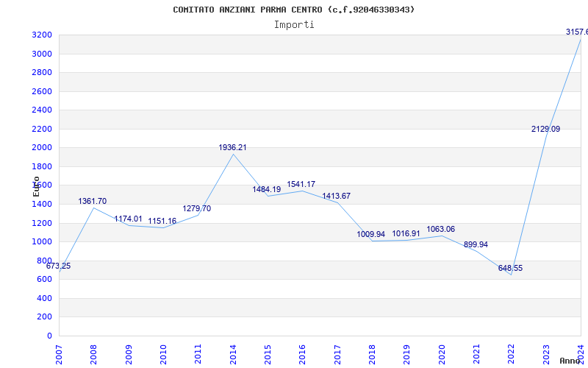Select year 2023 on the axis
588x368 pixels.
[x=546, y=355]
